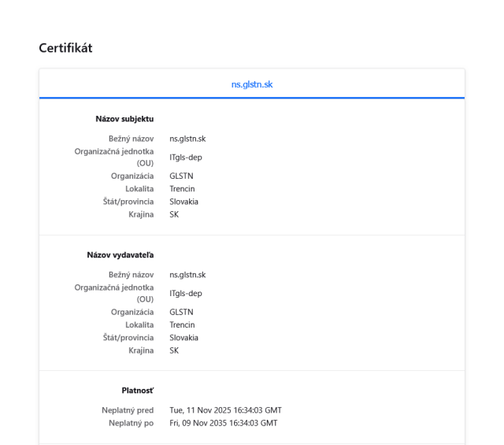Click the issuer's SK country value

point(174,350)
